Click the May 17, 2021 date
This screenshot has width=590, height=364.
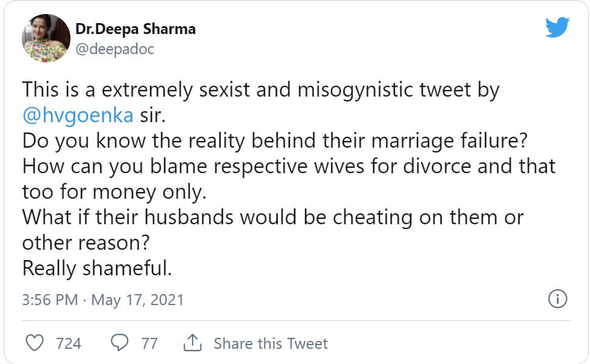coord(137,300)
